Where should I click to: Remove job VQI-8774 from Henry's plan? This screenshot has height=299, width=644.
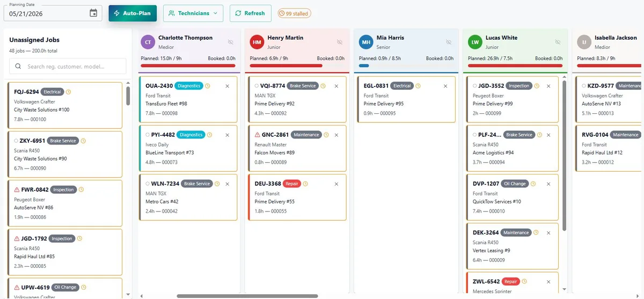pos(336,86)
